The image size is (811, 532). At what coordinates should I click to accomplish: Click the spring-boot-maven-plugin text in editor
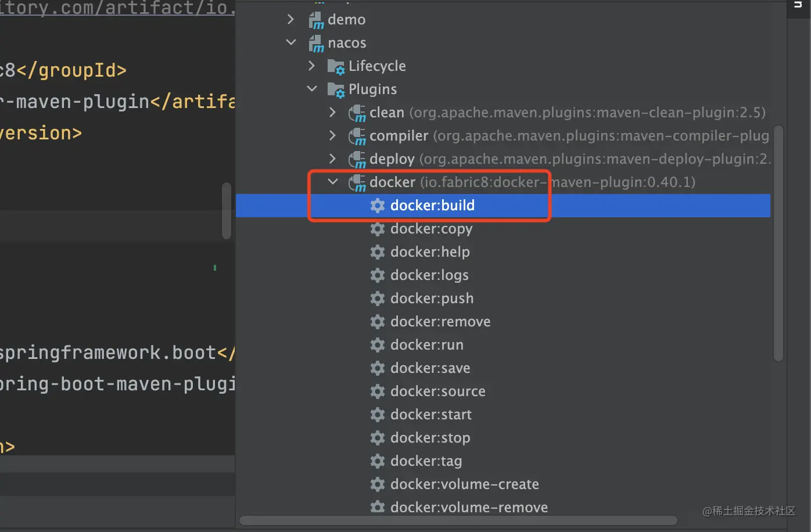[116, 384]
